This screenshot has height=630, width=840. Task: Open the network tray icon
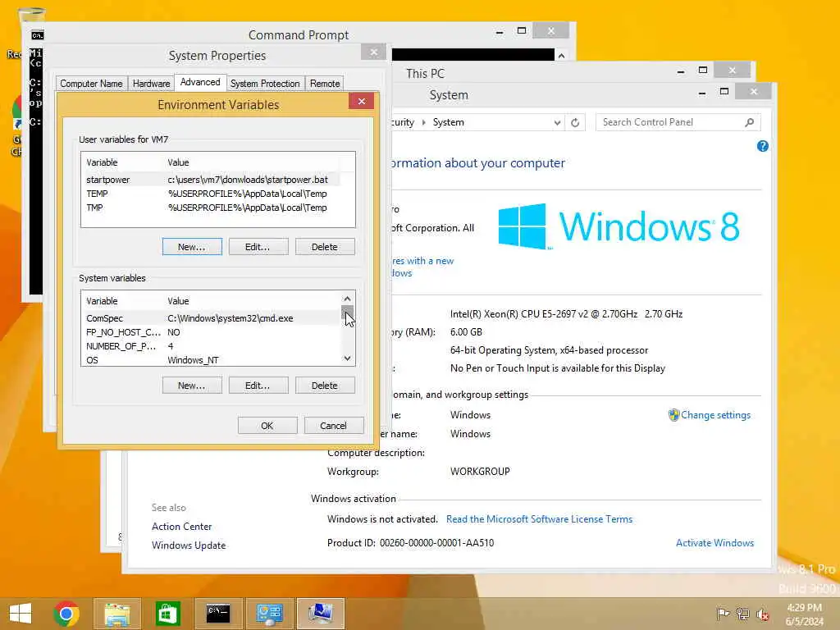[742, 614]
